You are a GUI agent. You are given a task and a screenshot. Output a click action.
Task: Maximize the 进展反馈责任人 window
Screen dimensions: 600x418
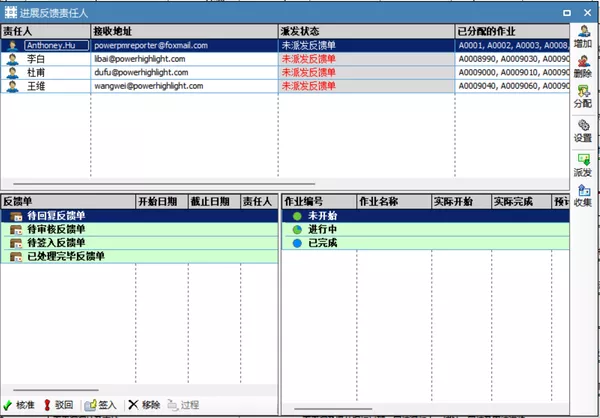pyautogui.click(x=567, y=13)
